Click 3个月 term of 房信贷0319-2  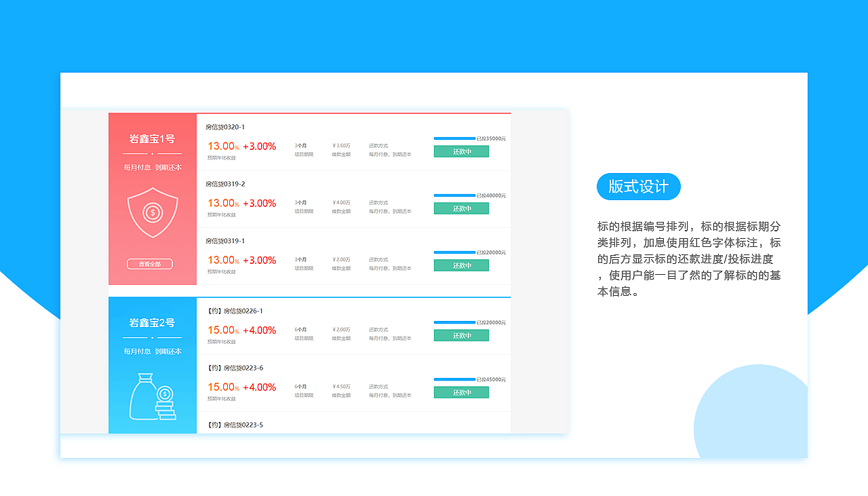click(x=300, y=202)
